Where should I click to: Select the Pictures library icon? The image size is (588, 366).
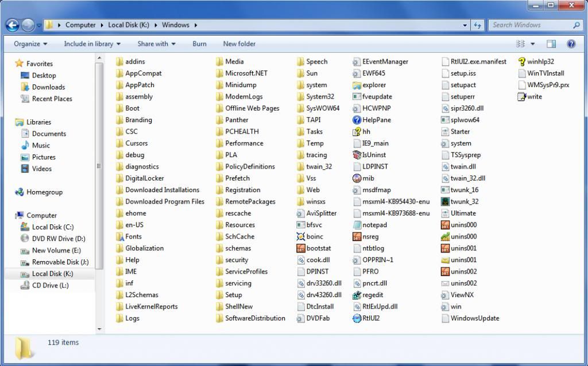25,157
